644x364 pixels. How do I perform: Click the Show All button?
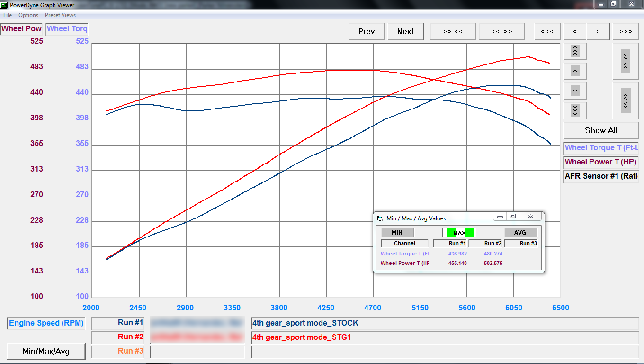(601, 130)
